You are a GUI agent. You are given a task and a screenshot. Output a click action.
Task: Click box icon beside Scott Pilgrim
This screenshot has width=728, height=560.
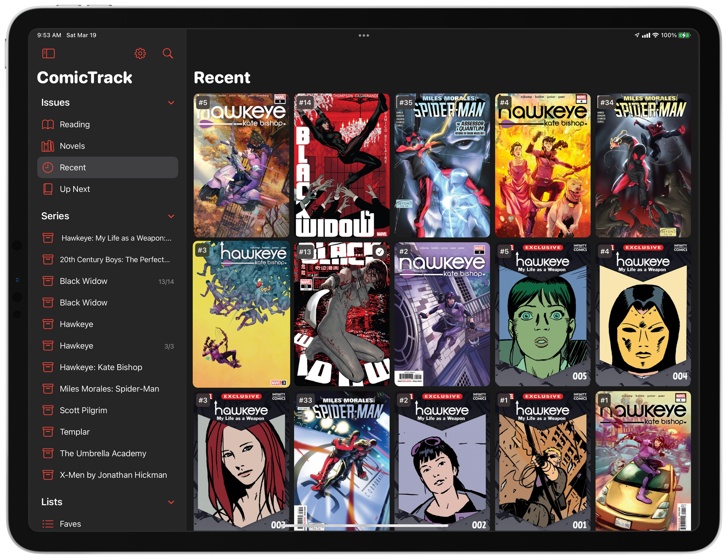pyautogui.click(x=48, y=410)
